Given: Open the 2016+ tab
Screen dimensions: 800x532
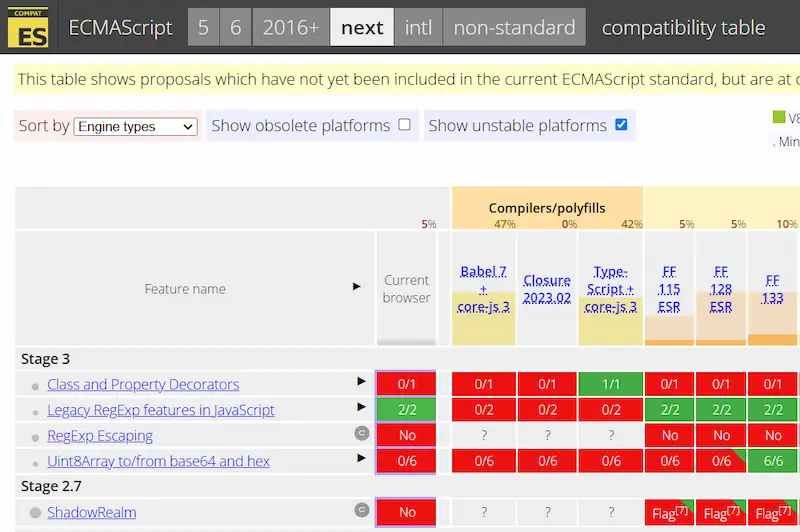Looking at the screenshot, I should [291, 27].
